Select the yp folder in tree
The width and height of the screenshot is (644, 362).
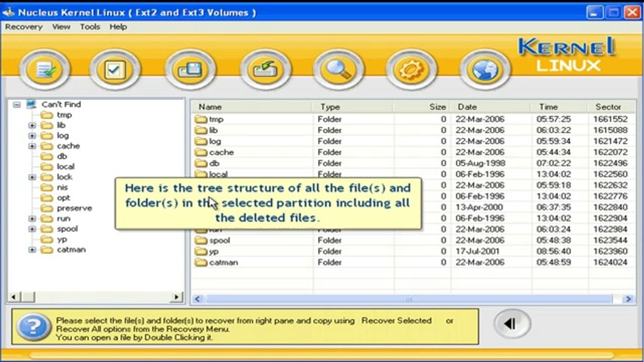(x=62, y=239)
